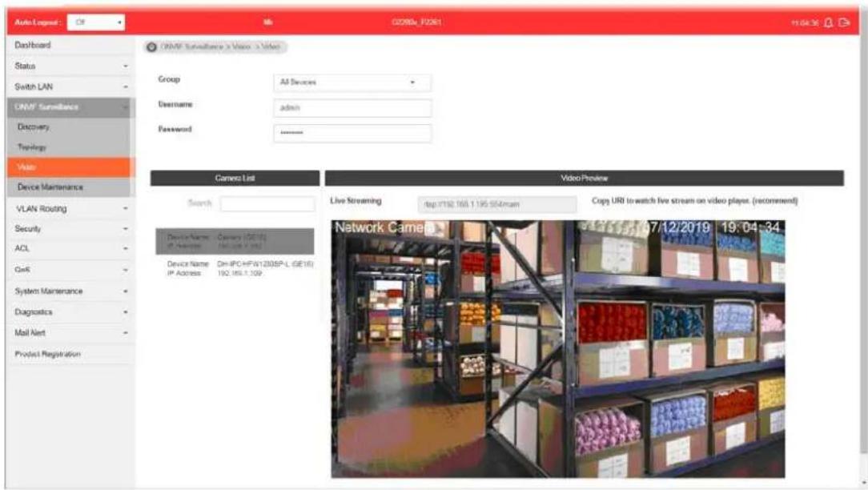Expand the ACL menu
Viewport: 868px width, 490px height.
(70, 248)
